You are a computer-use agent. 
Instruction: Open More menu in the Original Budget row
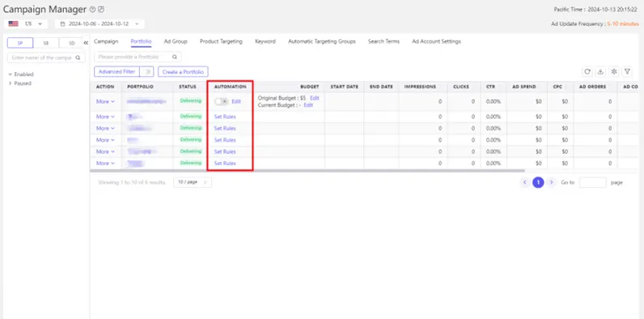tap(105, 101)
